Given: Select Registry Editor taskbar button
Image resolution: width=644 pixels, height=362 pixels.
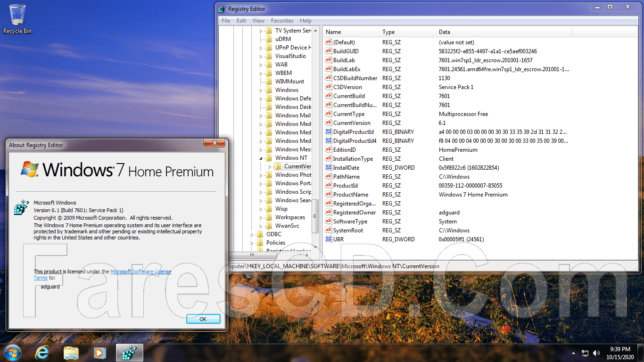Looking at the screenshot, I should [129, 353].
